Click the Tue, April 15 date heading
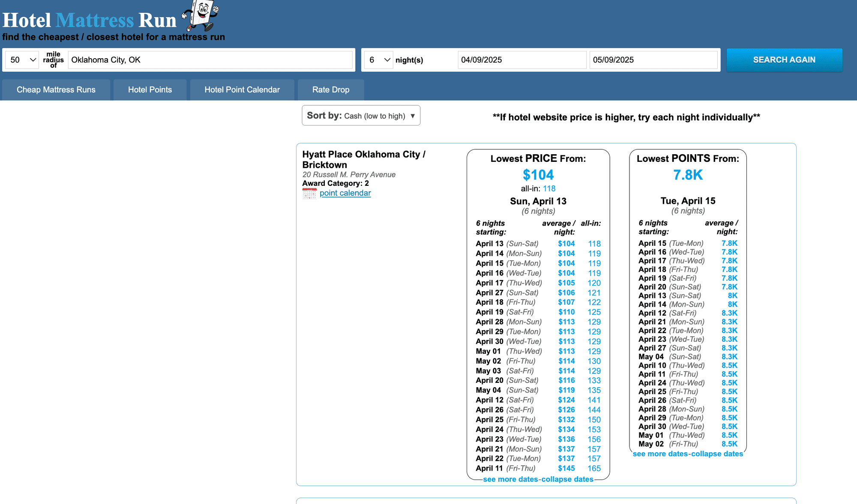 click(688, 201)
